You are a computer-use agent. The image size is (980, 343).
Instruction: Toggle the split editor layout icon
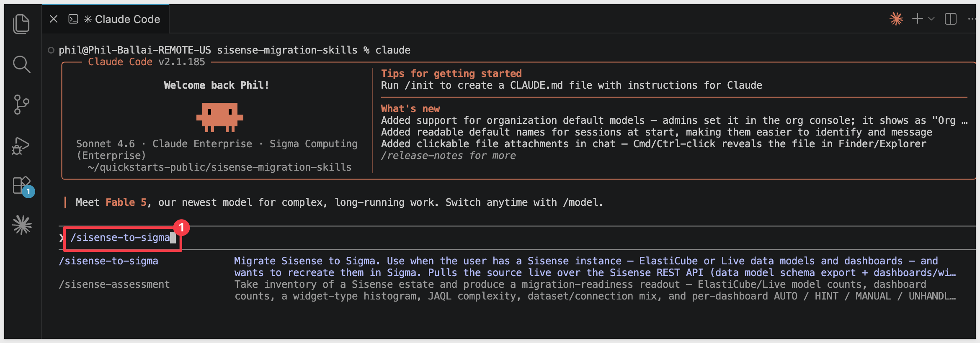[951, 19]
